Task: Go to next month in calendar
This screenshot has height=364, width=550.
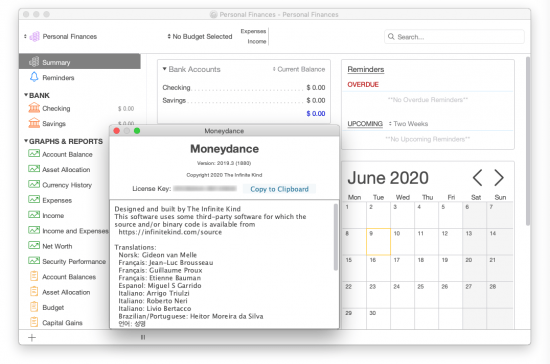Action: (x=499, y=178)
